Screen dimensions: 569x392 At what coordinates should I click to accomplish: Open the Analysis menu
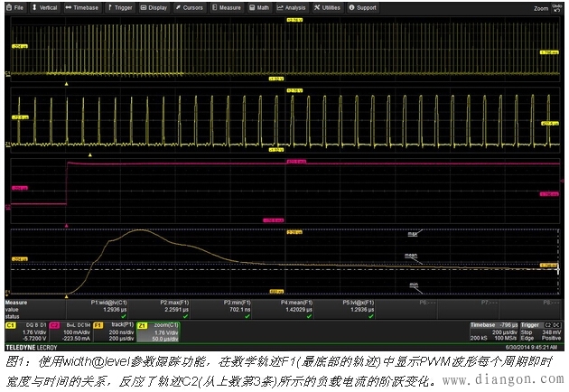click(x=293, y=7)
